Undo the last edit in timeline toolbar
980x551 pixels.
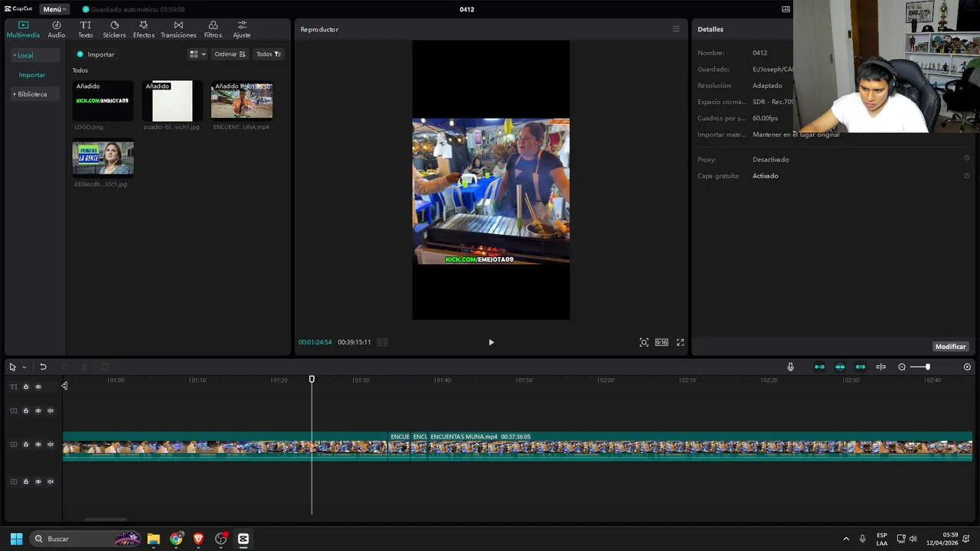pyautogui.click(x=43, y=367)
